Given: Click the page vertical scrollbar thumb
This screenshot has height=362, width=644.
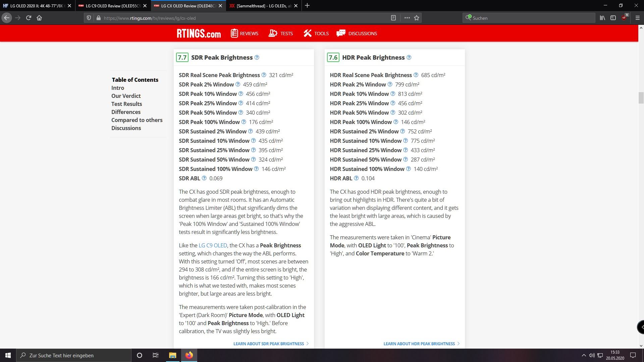Looking at the screenshot, I should [x=641, y=98].
